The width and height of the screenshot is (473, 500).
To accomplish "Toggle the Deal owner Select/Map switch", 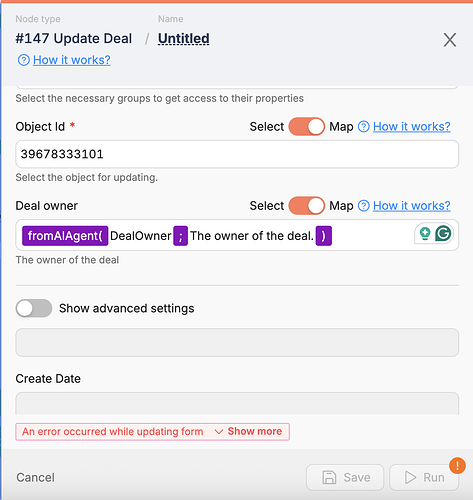I will (x=307, y=206).
